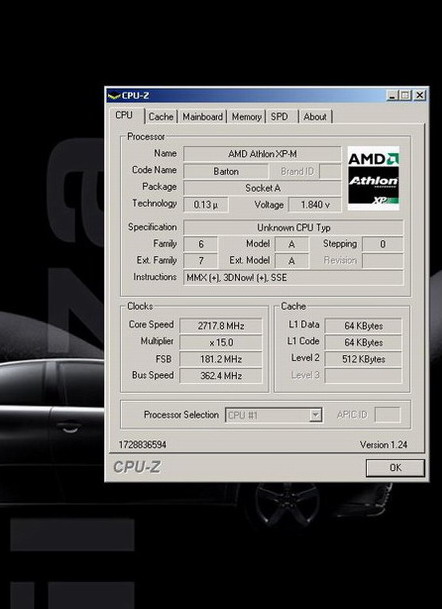The height and width of the screenshot is (609, 442).
Task: Expand the Processor Selection dropdown arrow
Action: pos(316,415)
